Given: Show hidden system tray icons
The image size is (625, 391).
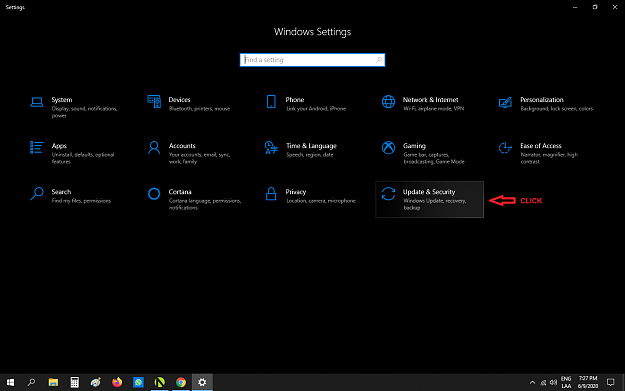Looking at the screenshot, I should pyautogui.click(x=532, y=383).
